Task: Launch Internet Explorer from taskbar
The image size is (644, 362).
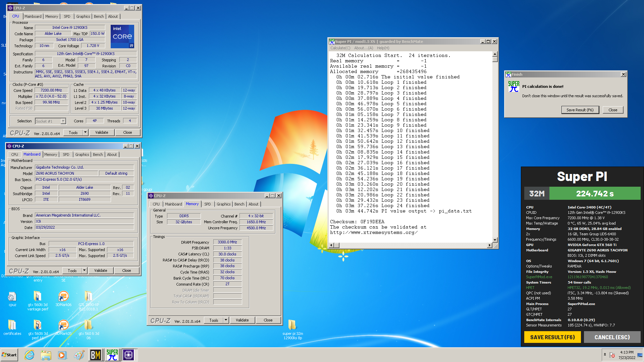Action: pyautogui.click(x=30, y=355)
